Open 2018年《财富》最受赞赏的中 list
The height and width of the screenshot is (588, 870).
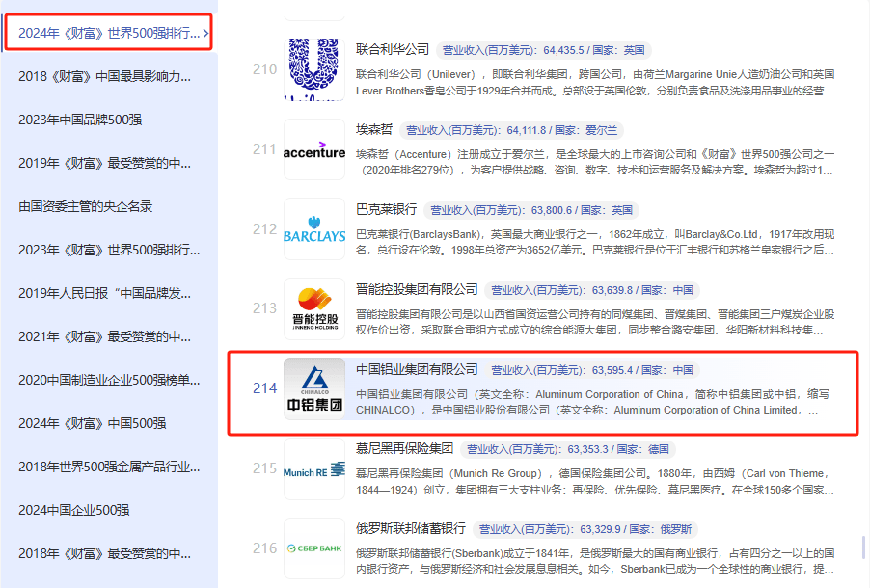105,553
